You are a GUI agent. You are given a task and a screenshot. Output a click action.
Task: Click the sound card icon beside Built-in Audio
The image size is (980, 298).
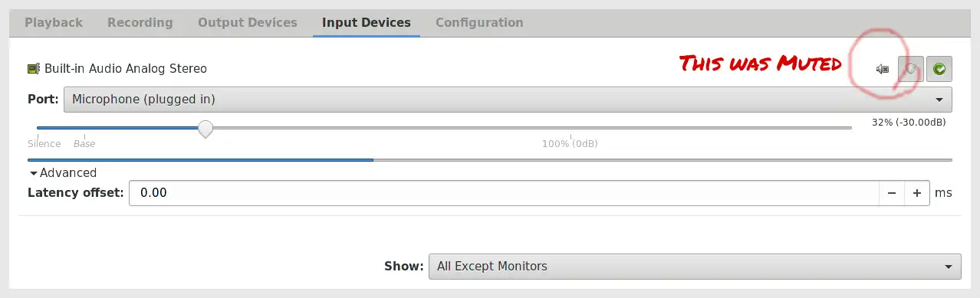(34, 69)
